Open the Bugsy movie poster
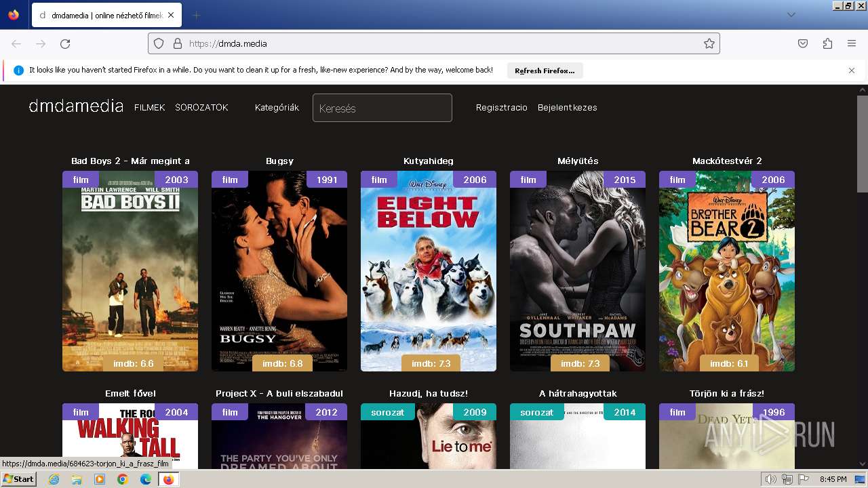This screenshot has width=868, height=488. click(x=279, y=271)
